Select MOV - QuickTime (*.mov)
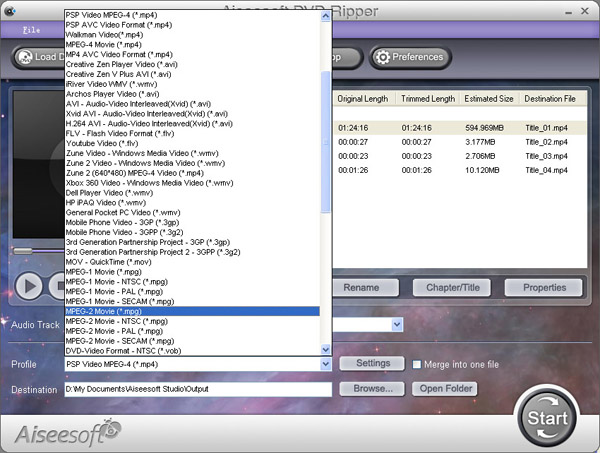600x453 pixels. coord(192,262)
